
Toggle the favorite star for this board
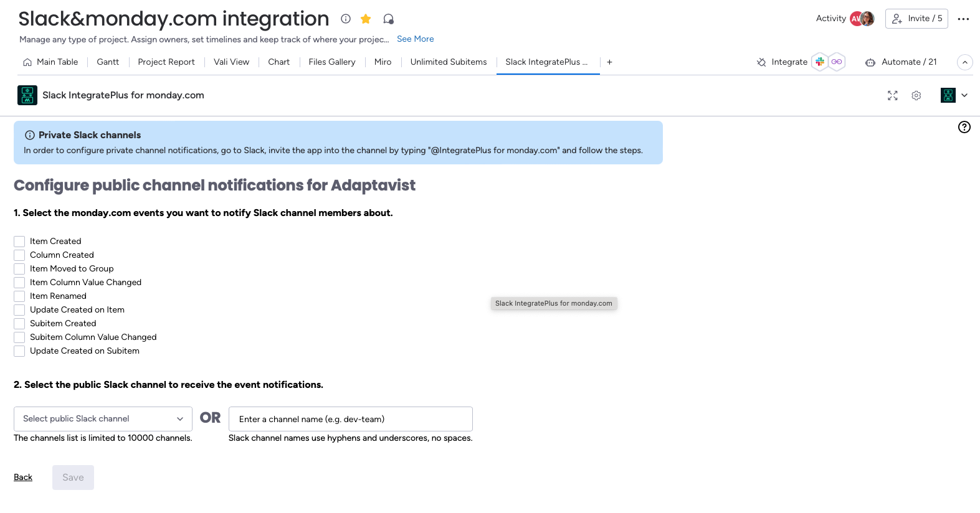[x=366, y=19]
